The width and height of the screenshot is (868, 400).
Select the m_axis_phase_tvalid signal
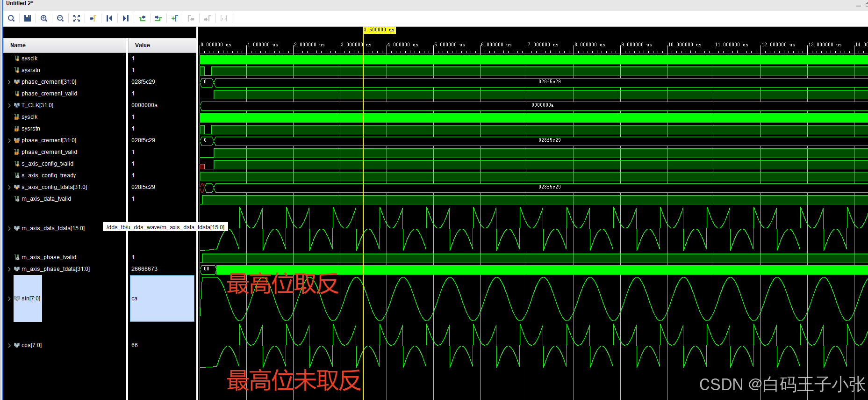click(49, 257)
